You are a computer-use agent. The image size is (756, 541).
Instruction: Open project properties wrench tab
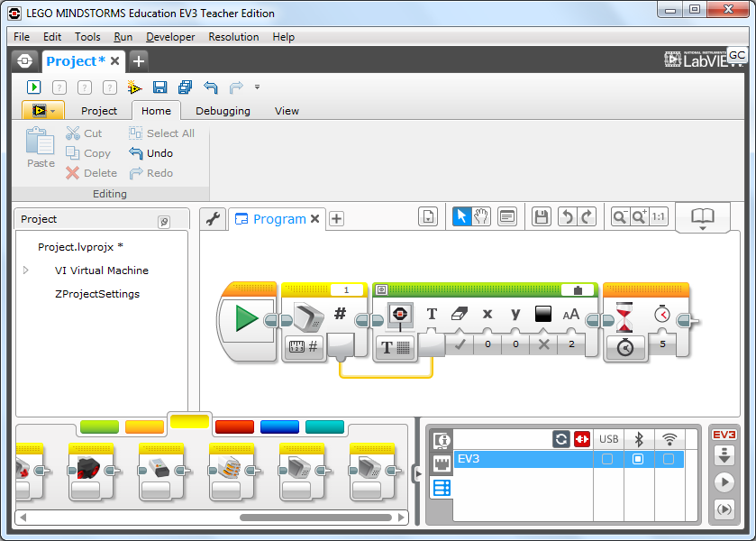click(214, 218)
